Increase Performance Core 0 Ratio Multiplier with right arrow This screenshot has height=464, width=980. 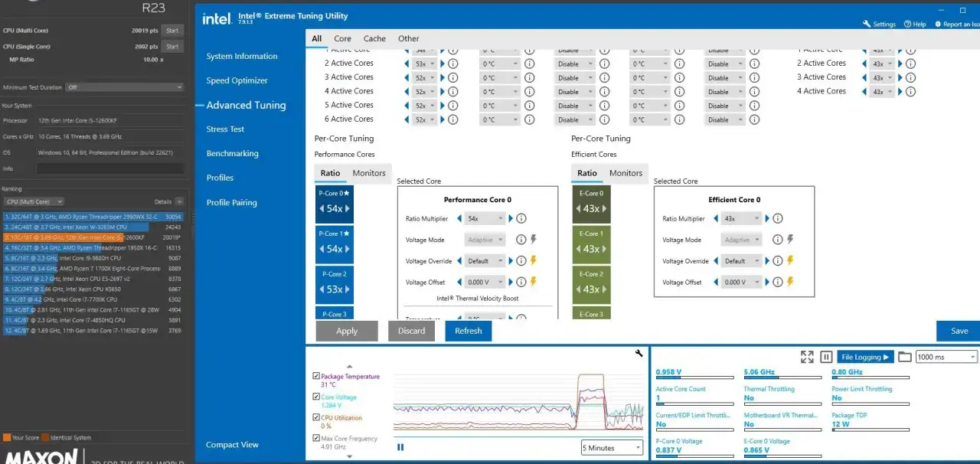coord(511,219)
